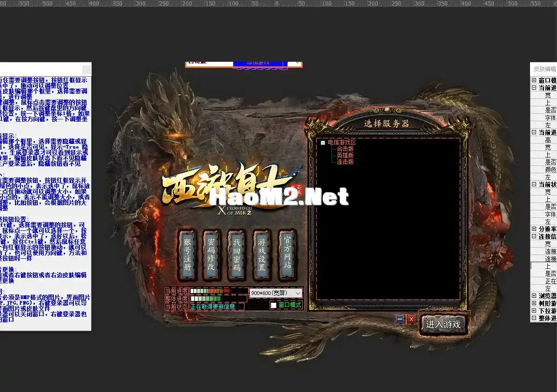The height and width of the screenshot is (392, 557).
Task: Expand the 分辨率 property group
Action: [534, 229]
